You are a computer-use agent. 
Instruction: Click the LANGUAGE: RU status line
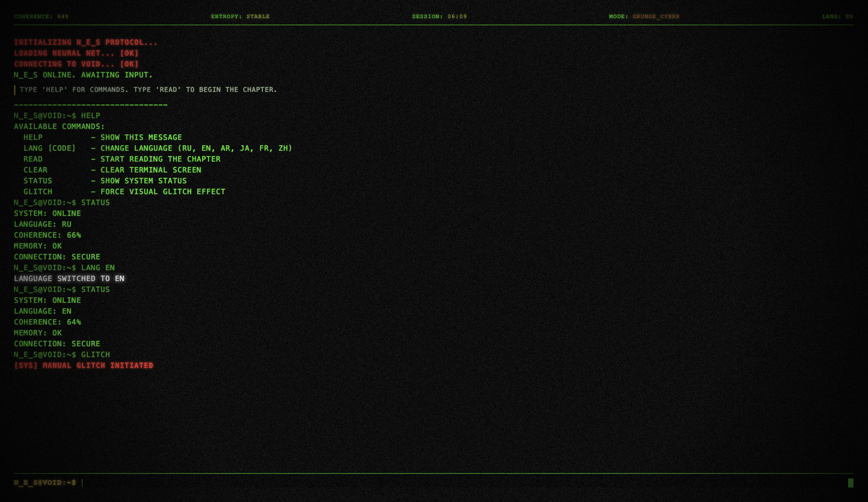coord(43,224)
